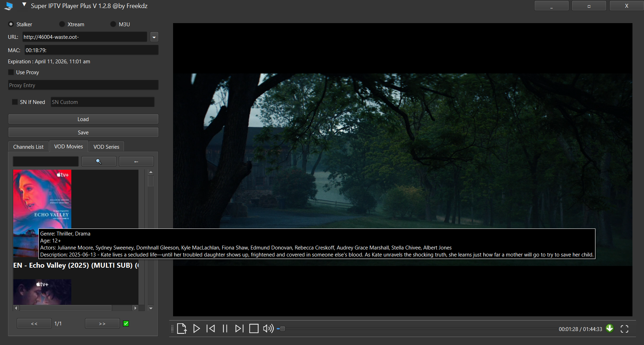Mute audio using the speaker icon
This screenshot has width=644, height=345.
pos(268,329)
